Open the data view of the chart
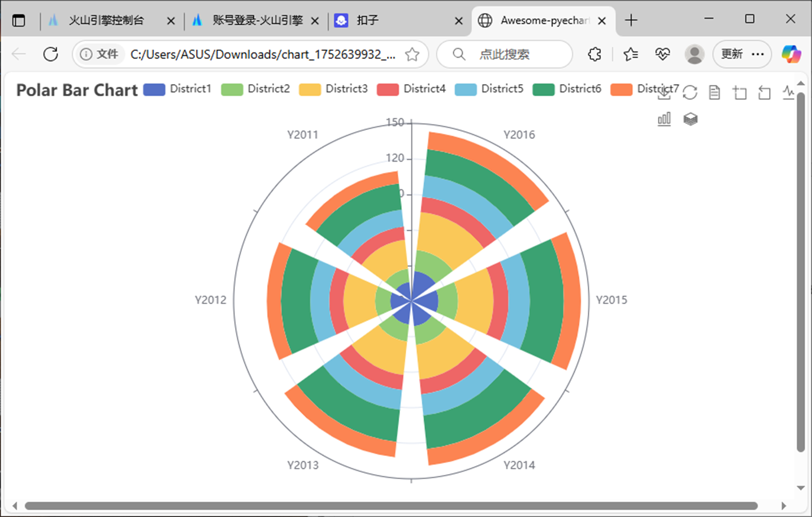Viewport: 812px width, 517px height. [x=714, y=92]
